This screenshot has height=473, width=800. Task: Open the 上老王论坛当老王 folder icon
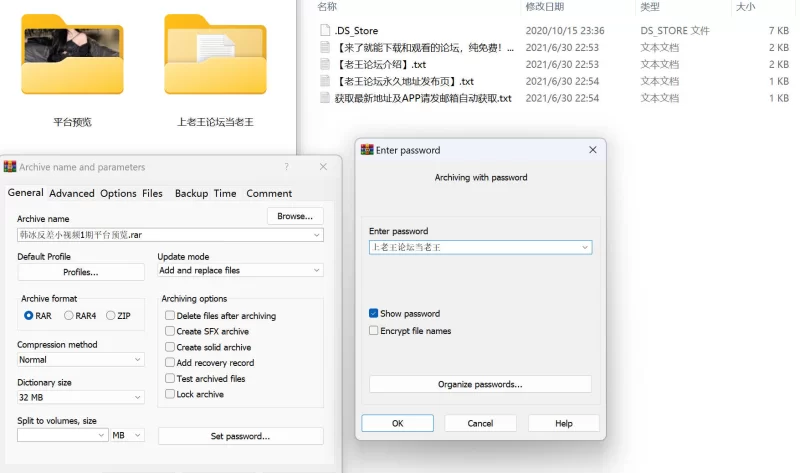tap(215, 55)
